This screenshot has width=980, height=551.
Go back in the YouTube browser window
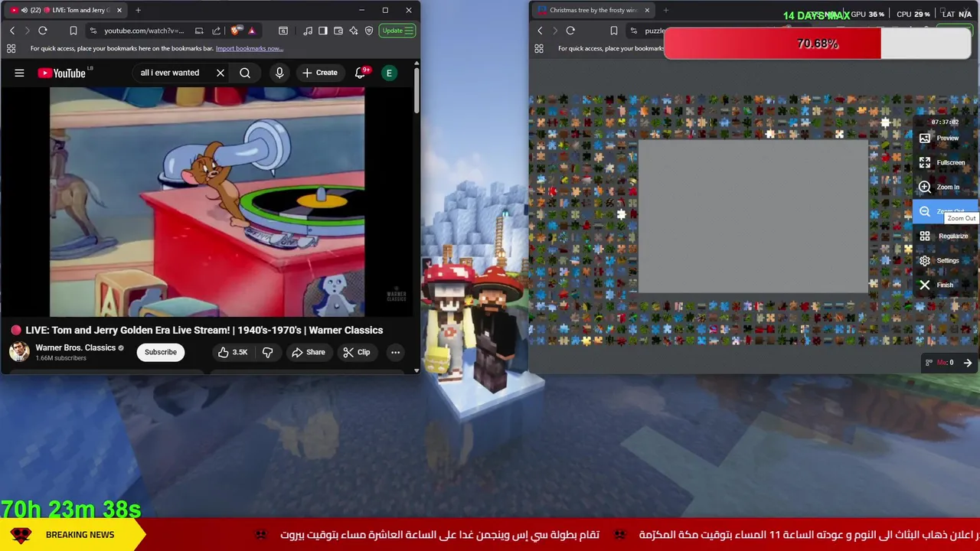click(x=12, y=31)
